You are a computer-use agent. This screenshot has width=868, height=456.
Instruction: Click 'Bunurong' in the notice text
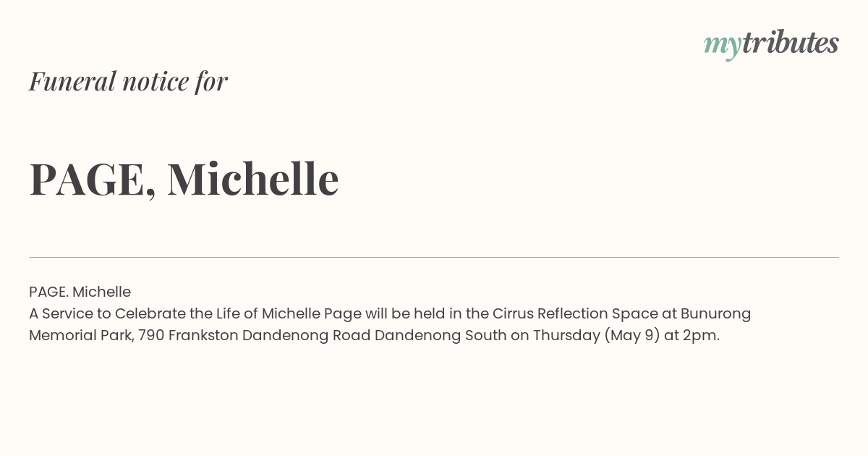point(715,314)
